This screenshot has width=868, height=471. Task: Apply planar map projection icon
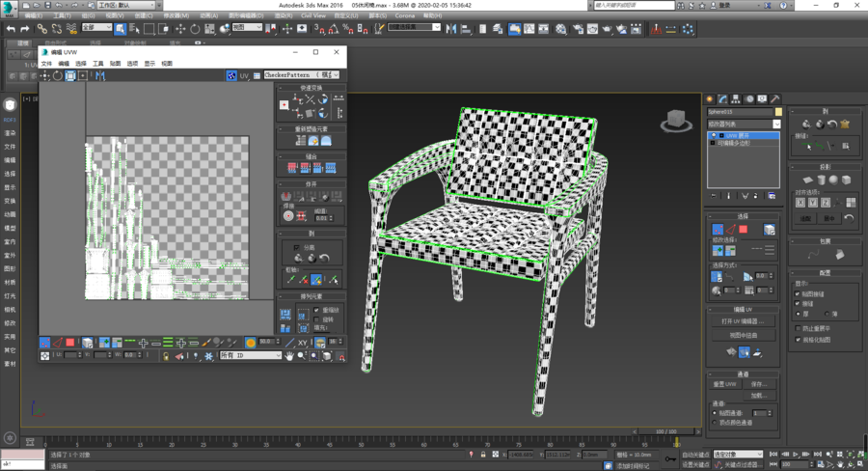point(808,180)
